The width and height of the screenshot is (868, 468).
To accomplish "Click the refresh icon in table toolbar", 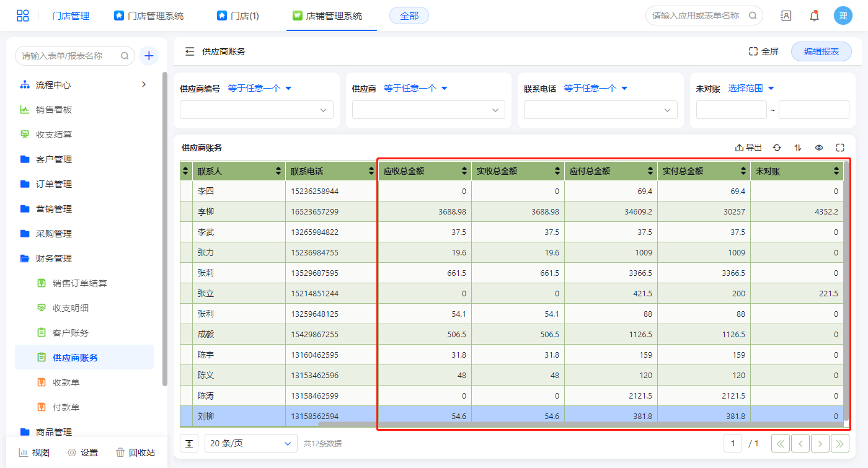I will coord(777,148).
